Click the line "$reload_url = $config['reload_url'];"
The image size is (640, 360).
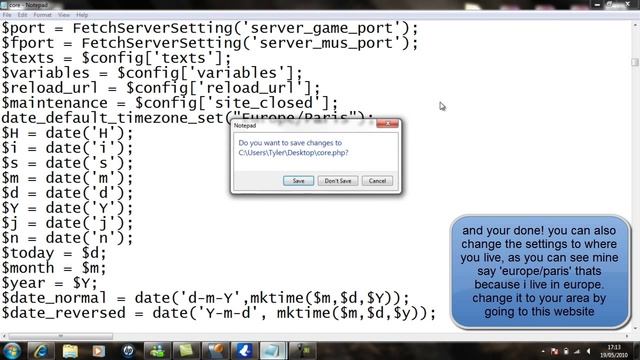point(161,88)
